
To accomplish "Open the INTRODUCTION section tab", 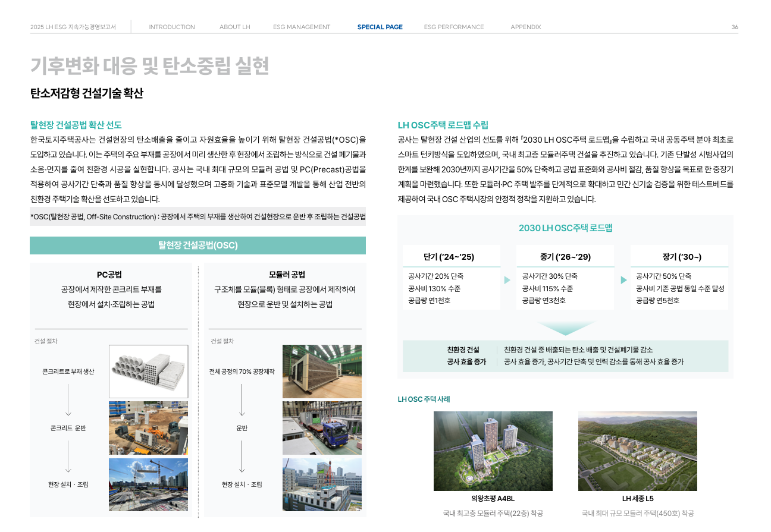I will coord(172,27).
